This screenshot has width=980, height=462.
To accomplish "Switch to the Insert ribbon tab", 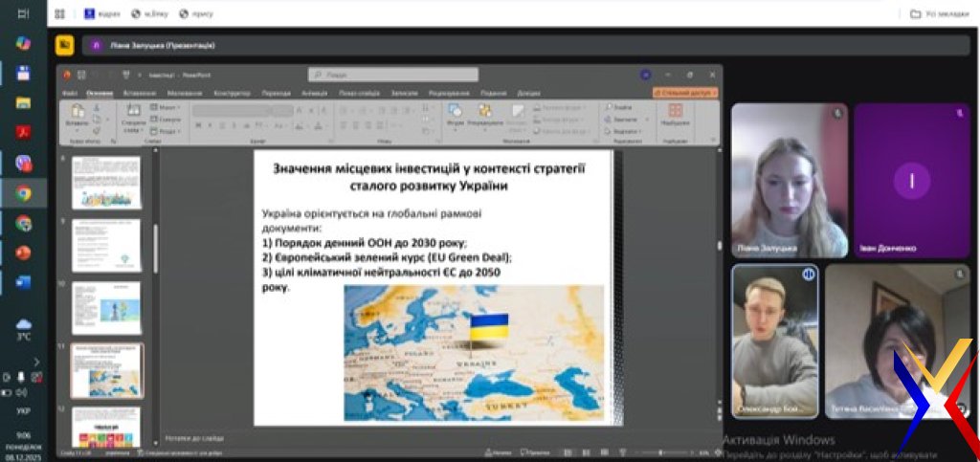I will pyautogui.click(x=139, y=93).
